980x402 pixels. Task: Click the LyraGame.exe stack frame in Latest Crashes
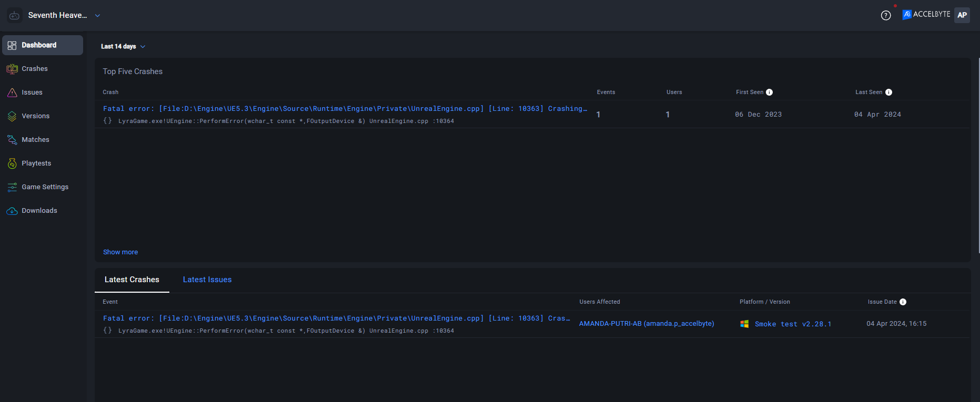point(286,331)
